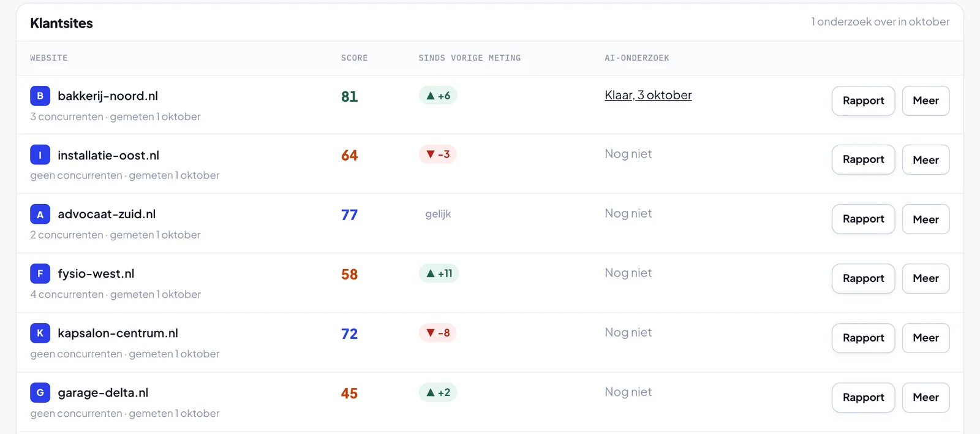The height and width of the screenshot is (434, 980).
Task: Click the F avatar icon for fysio-west.nl
Action: (40, 274)
